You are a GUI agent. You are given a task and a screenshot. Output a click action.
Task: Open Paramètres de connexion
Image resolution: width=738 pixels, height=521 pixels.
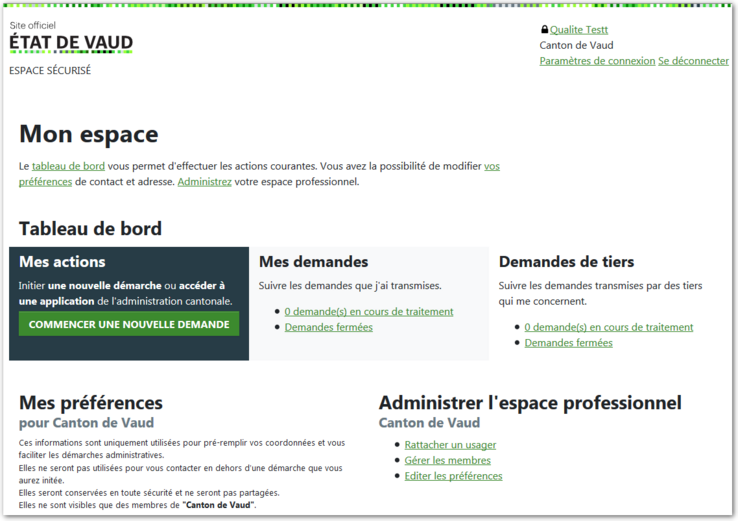597,61
